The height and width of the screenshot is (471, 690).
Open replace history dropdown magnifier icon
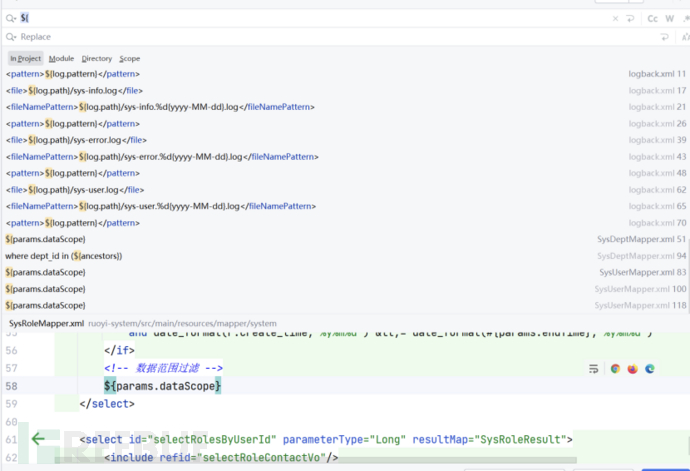[x=11, y=37]
